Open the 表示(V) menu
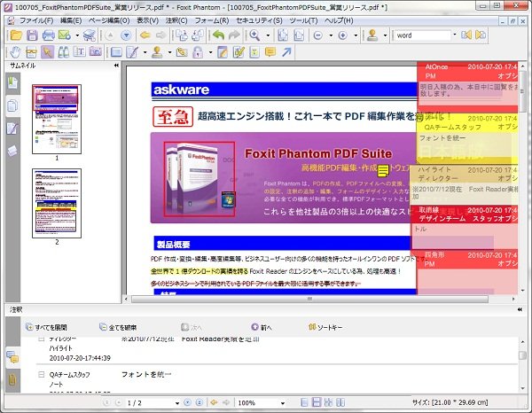 click(147, 20)
